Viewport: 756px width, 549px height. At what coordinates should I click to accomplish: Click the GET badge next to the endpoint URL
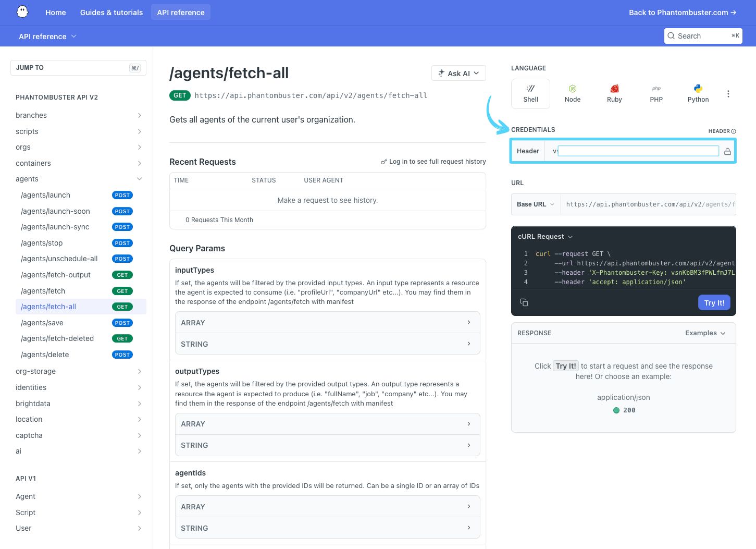[x=180, y=95]
